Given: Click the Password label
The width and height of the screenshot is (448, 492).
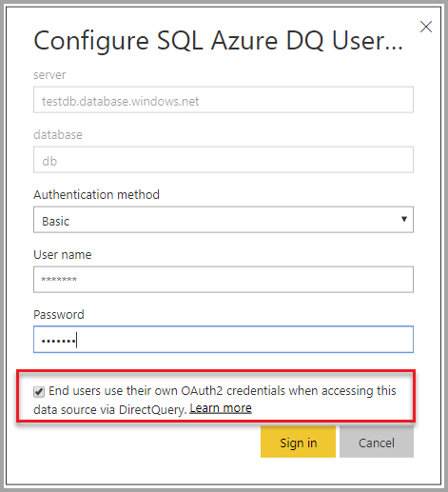Looking at the screenshot, I should [59, 314].
